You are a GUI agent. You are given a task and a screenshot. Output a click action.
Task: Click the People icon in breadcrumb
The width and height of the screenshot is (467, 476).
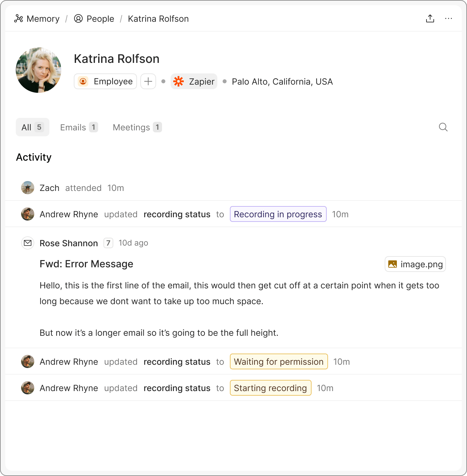pyautogui.click(x=78, y=19)
